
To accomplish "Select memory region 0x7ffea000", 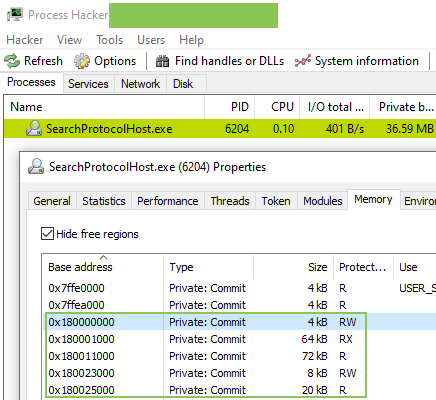I will 76,305.
